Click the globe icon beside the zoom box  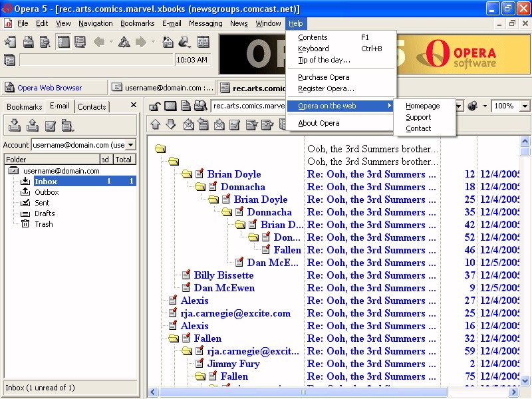point(473,106)
